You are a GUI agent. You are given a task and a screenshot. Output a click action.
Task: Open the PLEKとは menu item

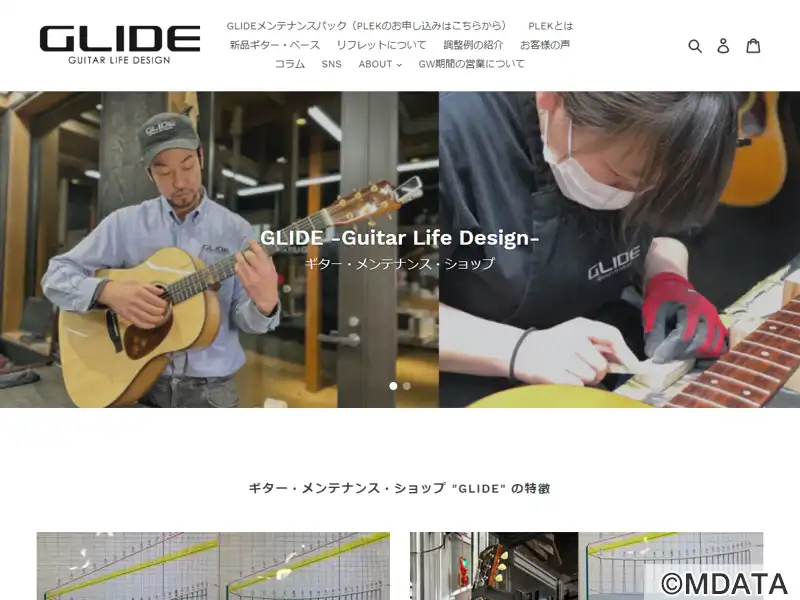[551, 26]
